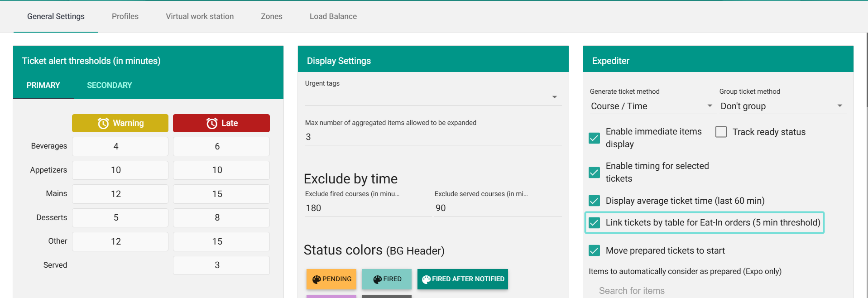Click the alarm clock icon on Late header
Viewport: 868px width, 298px height.
pos(212,123)
